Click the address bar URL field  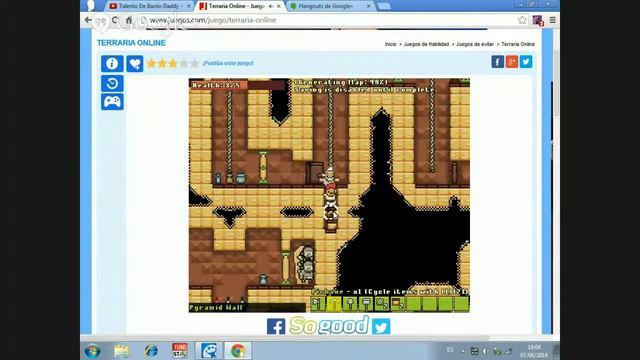[327, 20]
